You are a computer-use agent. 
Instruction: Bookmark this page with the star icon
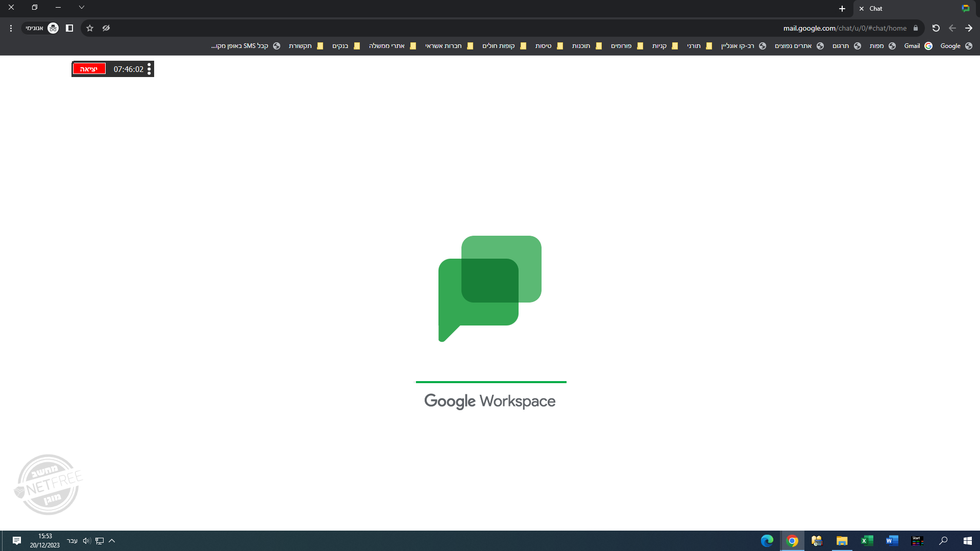(x=90, y=28)
